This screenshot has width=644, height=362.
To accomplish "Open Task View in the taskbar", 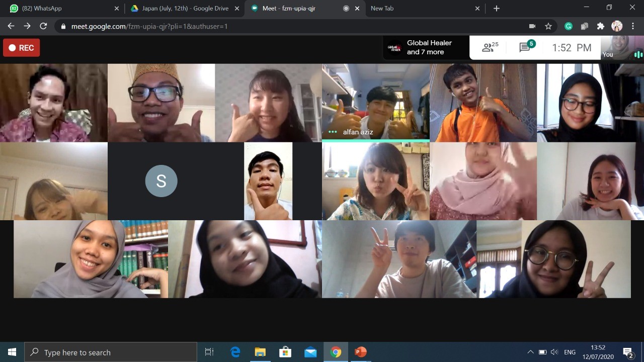I will click(209, 352).
